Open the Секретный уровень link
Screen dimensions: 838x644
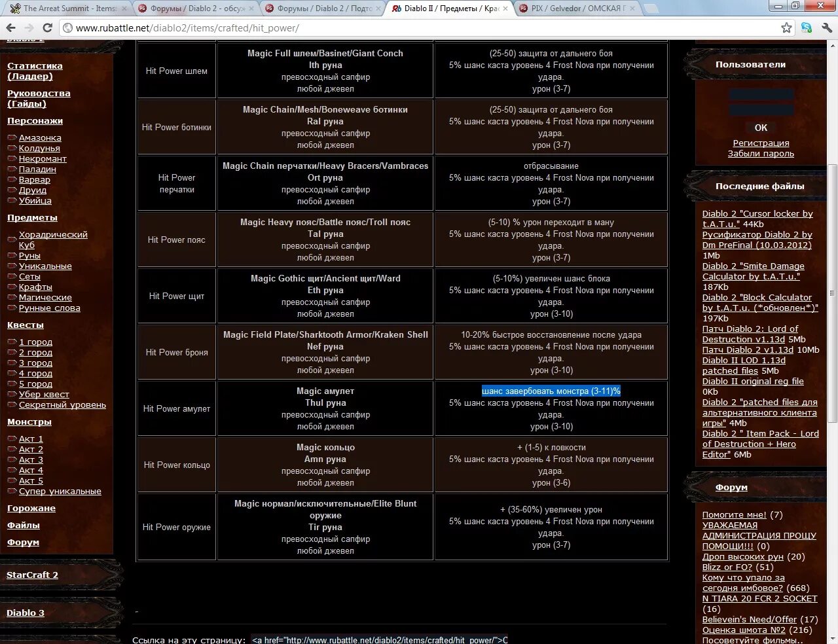click(62, 405)
